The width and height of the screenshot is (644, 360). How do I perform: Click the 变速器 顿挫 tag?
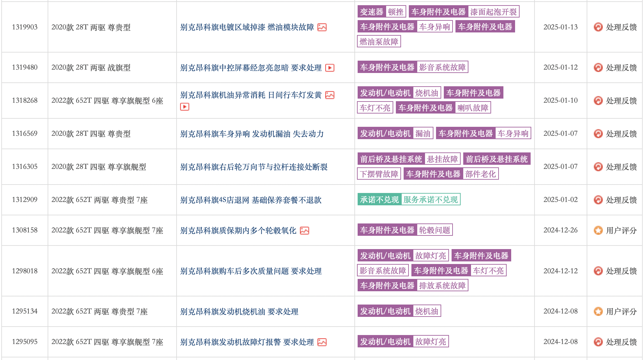coord(382,12)
